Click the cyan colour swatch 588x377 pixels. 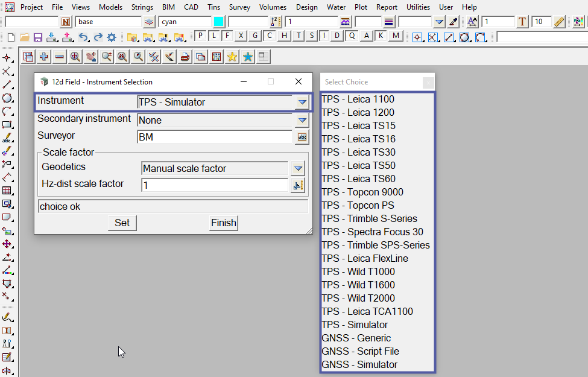(x=218, y=22)
